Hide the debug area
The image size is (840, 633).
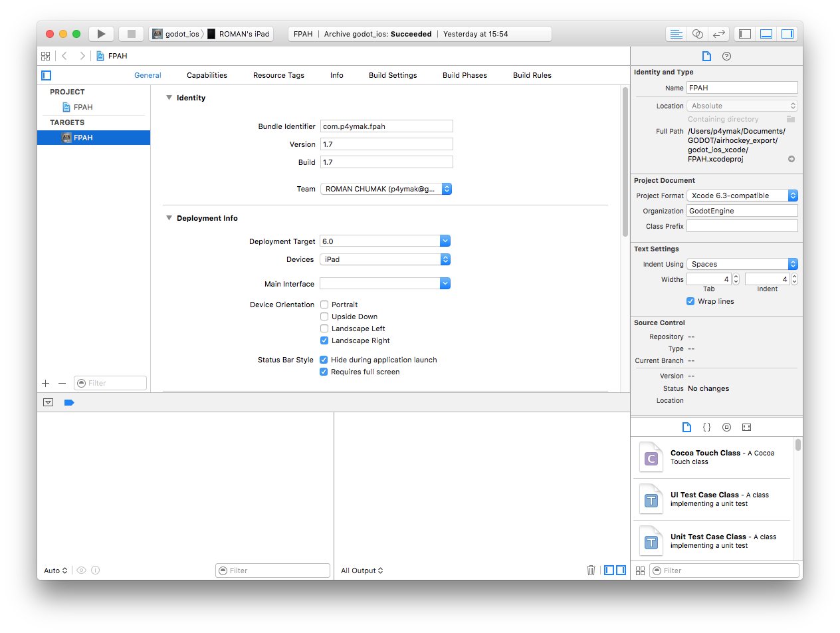tap(766, 34)
